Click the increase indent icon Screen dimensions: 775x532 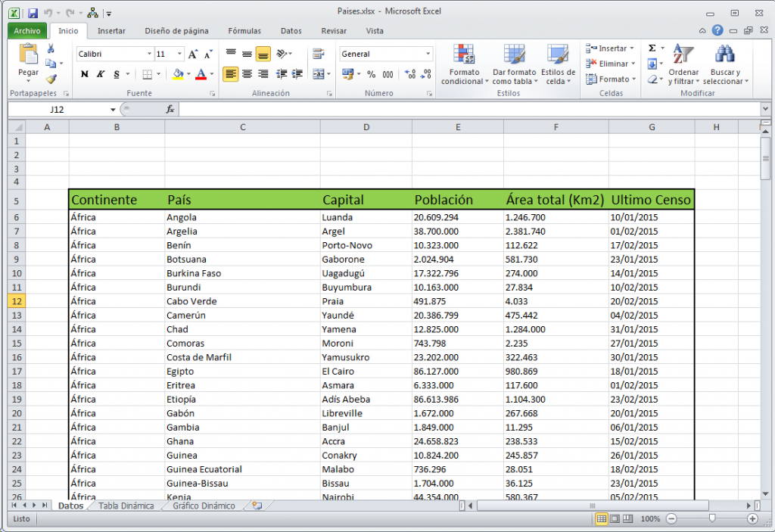pyautogui.click(x=297, y=74)
